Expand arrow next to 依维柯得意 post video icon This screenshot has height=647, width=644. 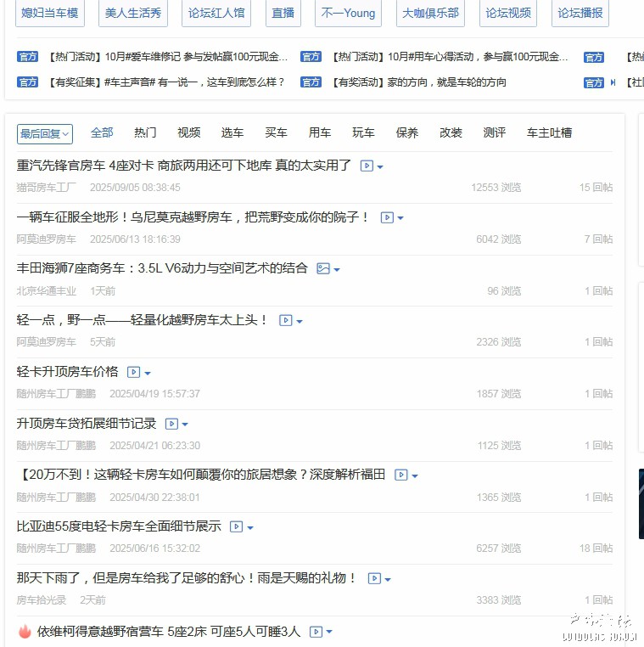pos(329,633)
